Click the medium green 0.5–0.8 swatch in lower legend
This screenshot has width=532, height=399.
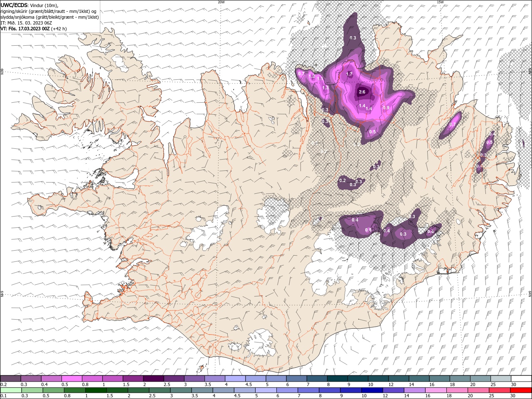(x=53, y=390)
